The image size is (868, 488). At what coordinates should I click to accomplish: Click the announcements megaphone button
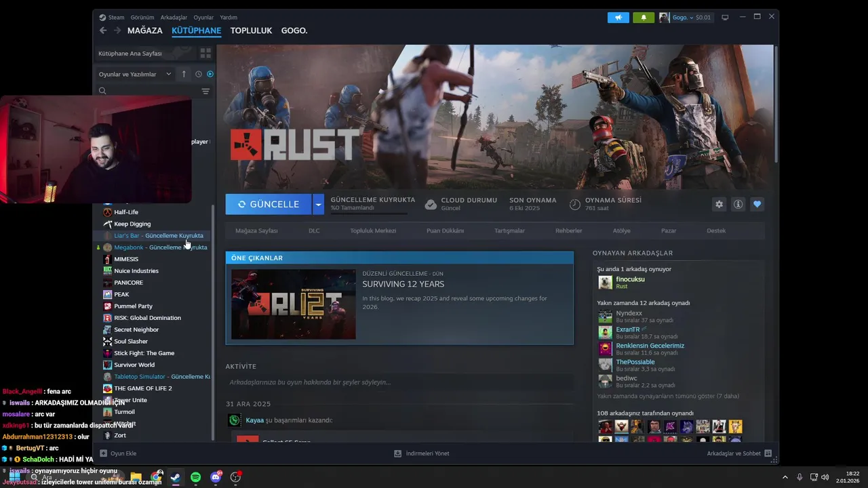pyautogui.click(x=618, y=17)
